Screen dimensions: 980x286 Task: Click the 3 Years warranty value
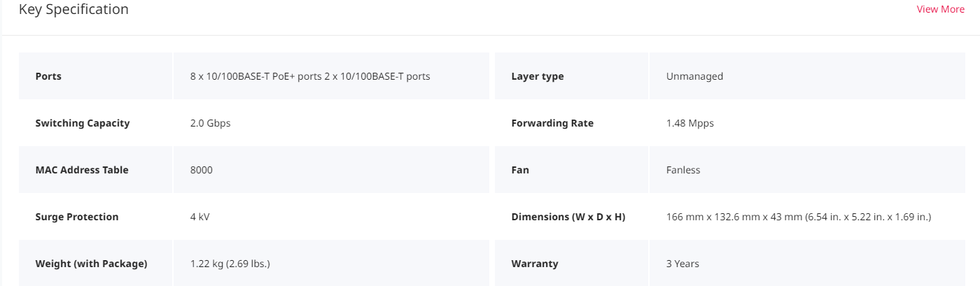(682, 264)
